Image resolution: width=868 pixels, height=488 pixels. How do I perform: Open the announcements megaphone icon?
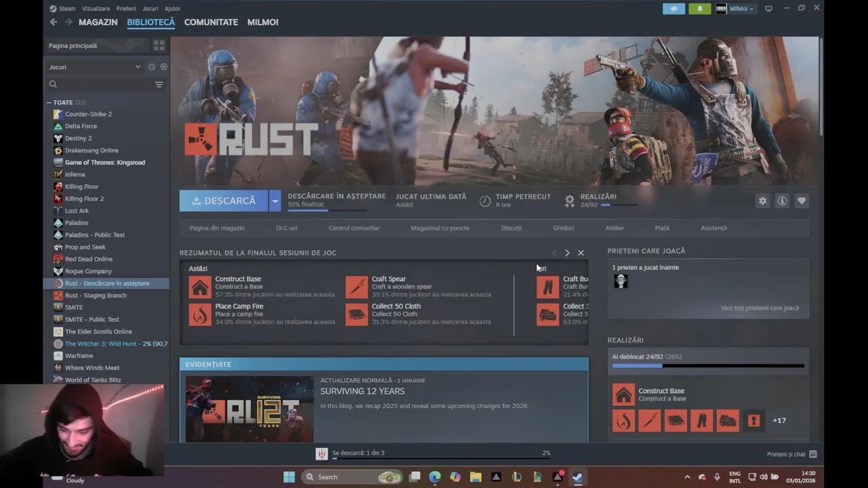click(x=673, y=9)
